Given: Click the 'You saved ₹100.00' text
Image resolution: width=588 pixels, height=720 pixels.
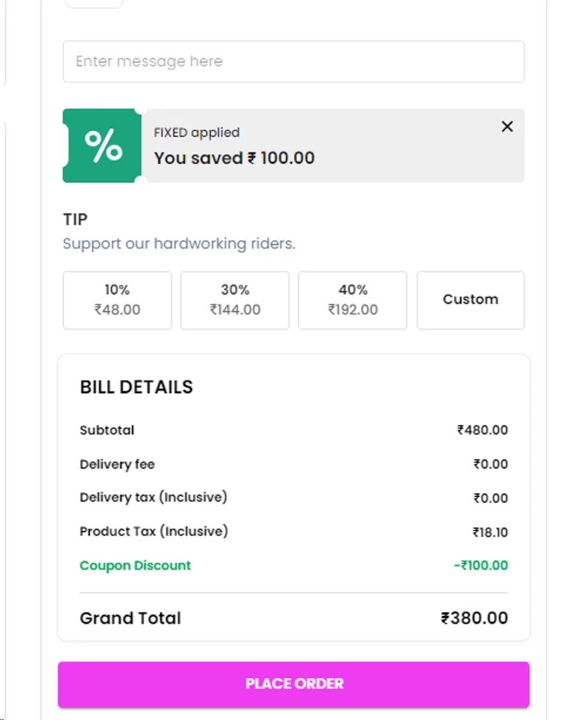Looking at the screenshot, I should [x=234, y=158].
